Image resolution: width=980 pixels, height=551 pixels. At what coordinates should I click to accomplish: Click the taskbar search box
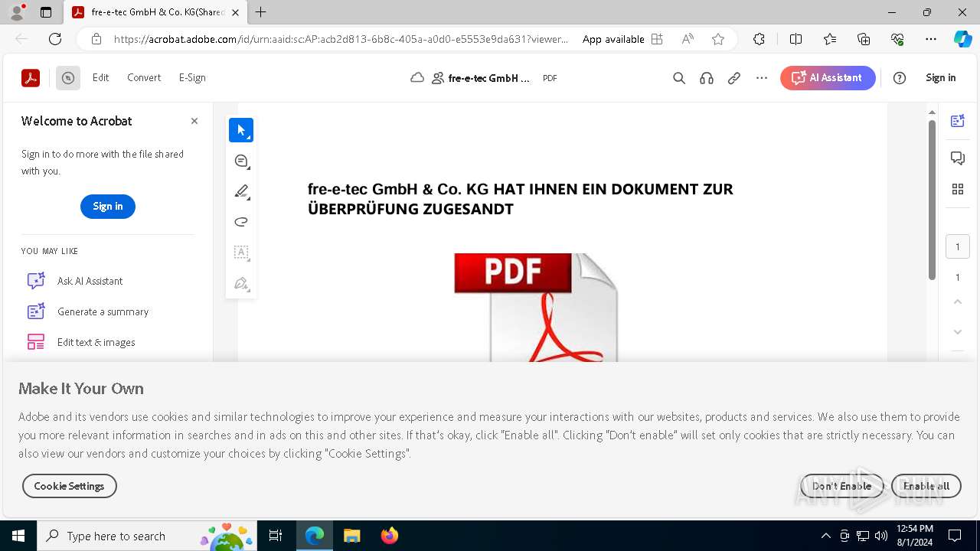(x=148, y=536)
